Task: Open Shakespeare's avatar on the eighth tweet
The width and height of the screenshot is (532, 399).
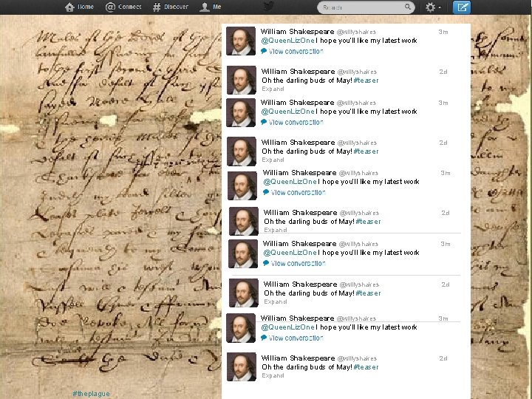Action: (x=244, y=293)
